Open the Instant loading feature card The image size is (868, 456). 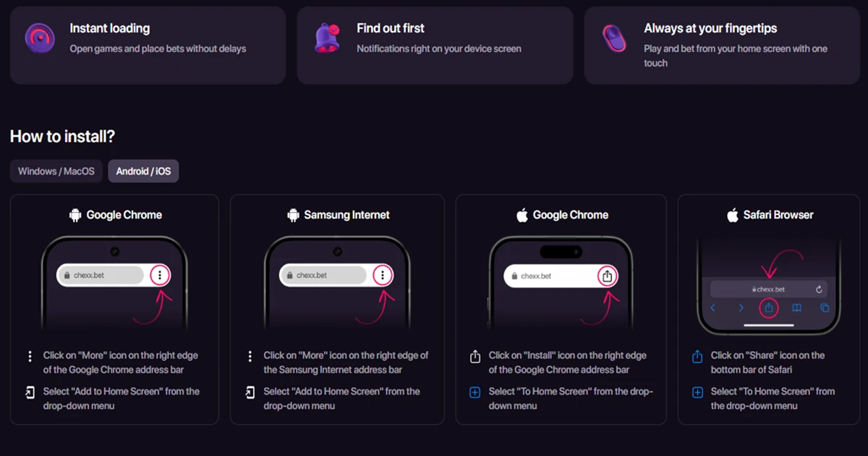(x=148, y=46)
